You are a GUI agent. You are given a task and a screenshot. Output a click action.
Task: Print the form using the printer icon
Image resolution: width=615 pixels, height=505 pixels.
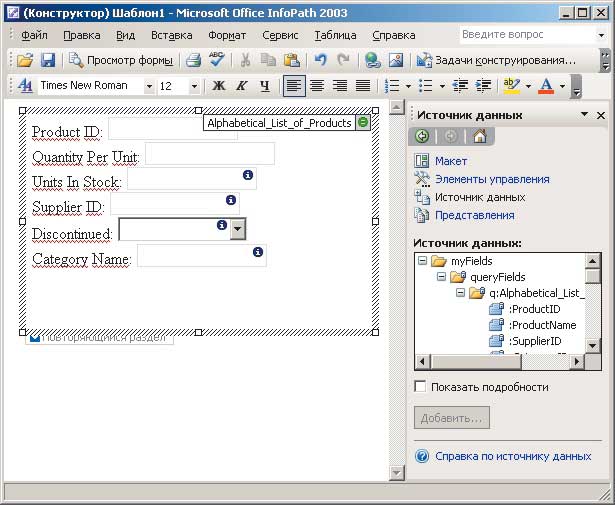[x=193, y=60]
